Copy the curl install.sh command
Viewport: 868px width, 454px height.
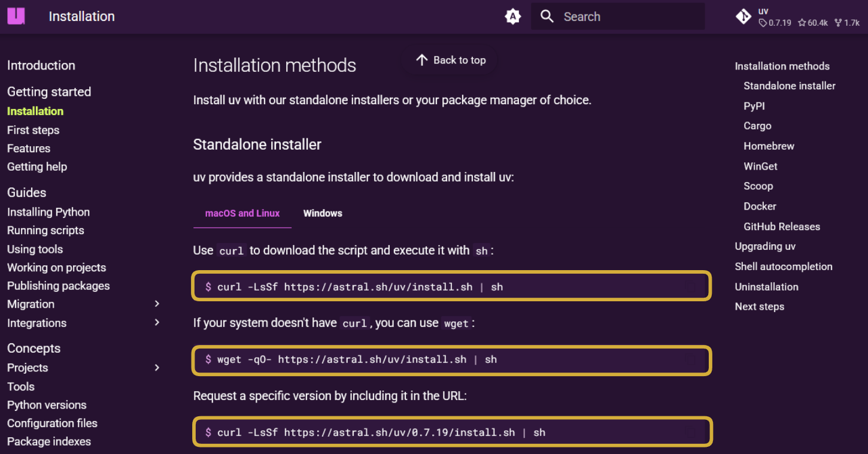(x=691, y=287)
